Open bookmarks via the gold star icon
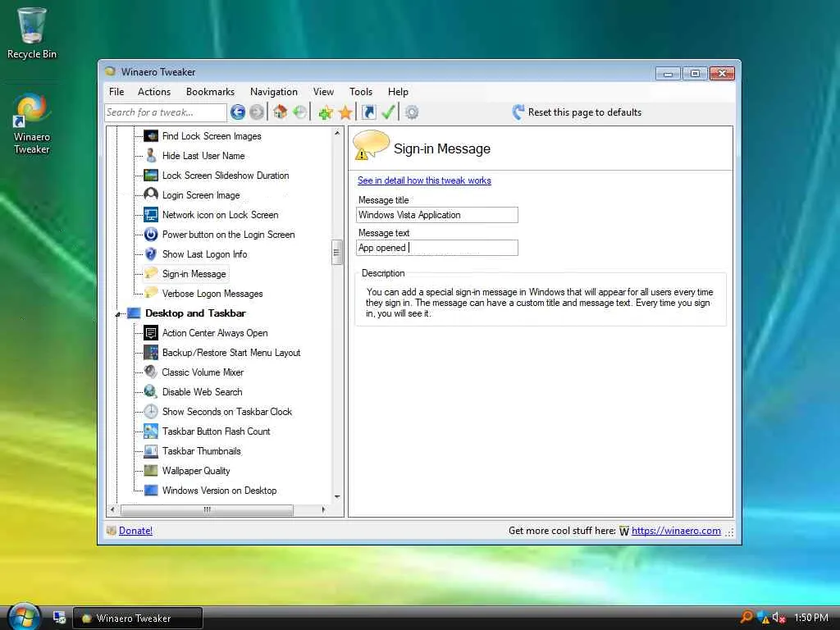This screenshot has width=840, height=630. click(345, 112)
